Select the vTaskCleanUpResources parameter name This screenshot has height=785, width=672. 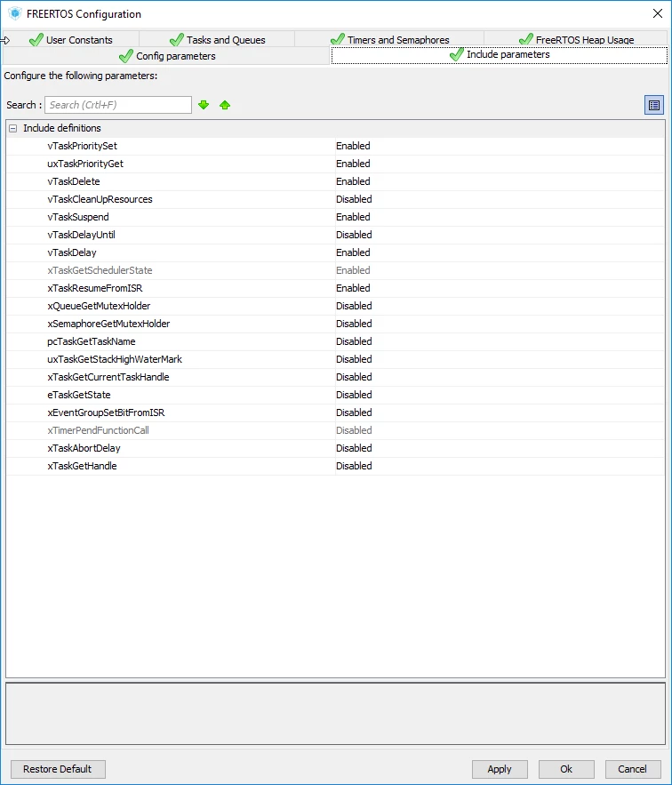[100, 199]
